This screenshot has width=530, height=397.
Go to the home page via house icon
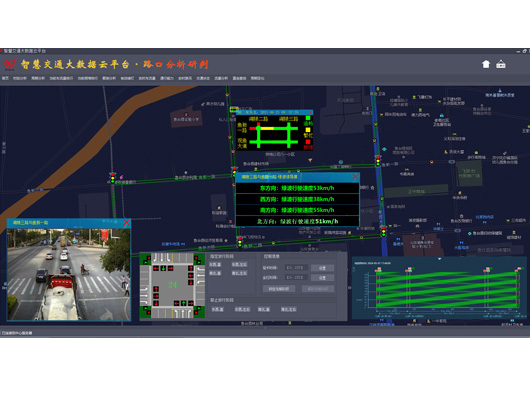click(x=486, y=64)
